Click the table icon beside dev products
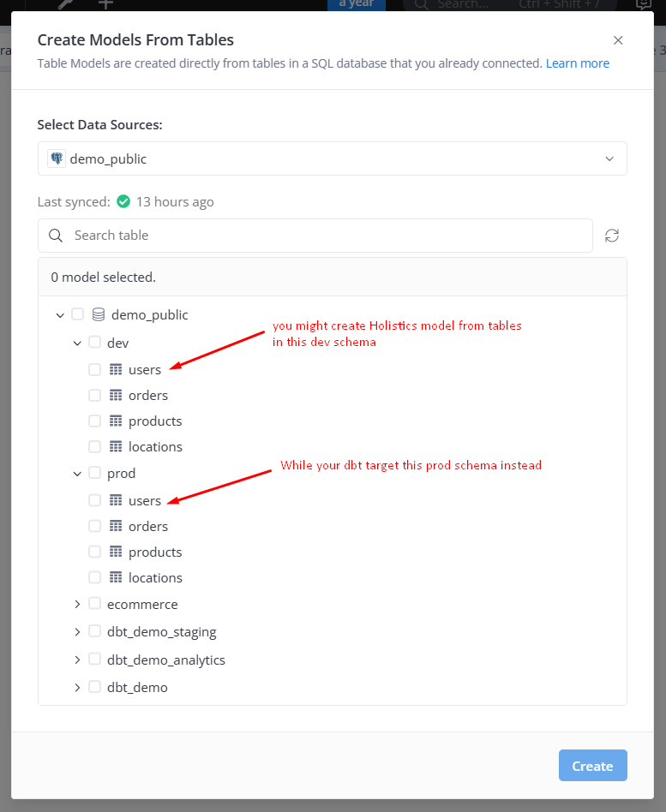Viewport: 666px width, 812px height. 117,421
